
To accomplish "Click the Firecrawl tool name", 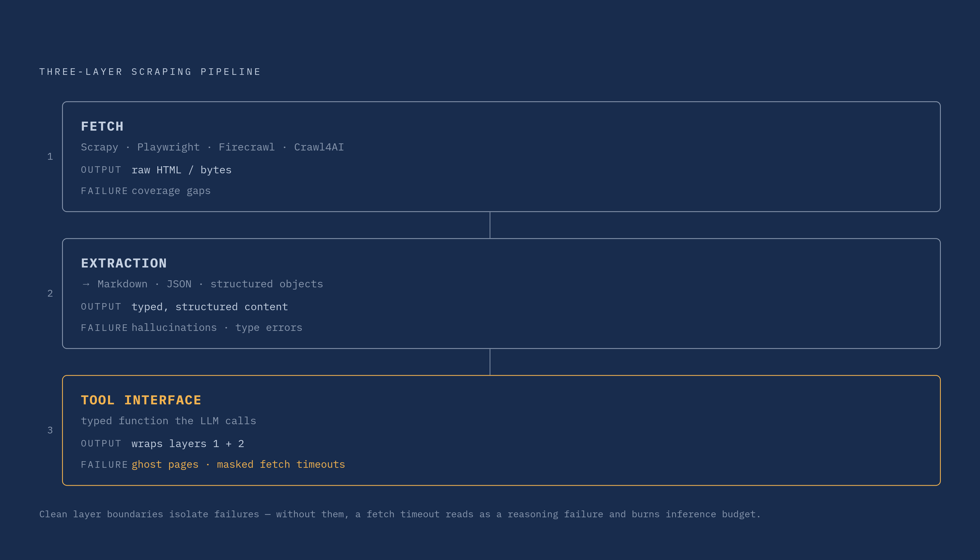I will point(247,147).
